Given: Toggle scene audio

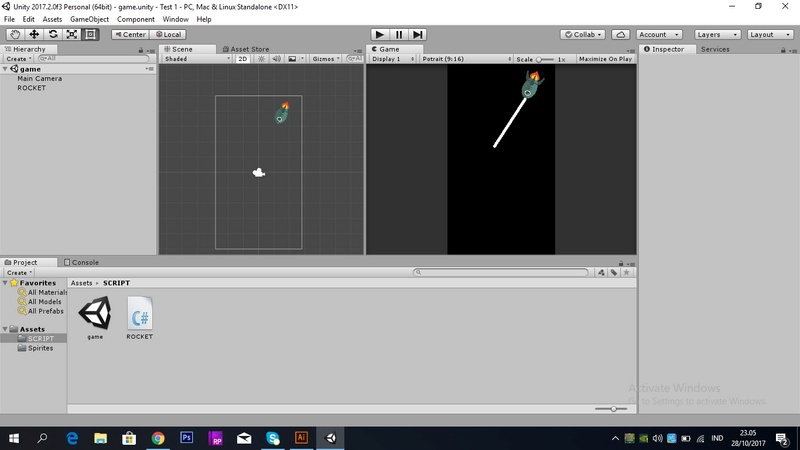Looking at the screenshot, I should pyautogui.click(x=276, y=59).
